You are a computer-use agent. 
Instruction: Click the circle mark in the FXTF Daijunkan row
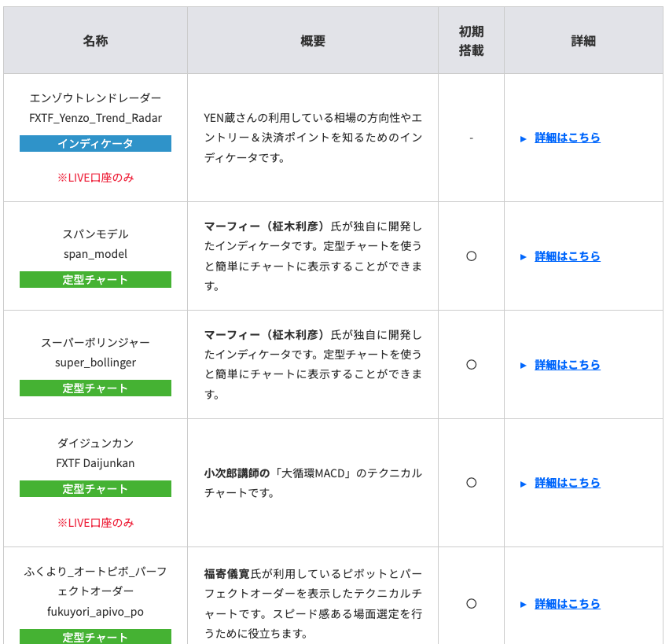coord(471,483)
